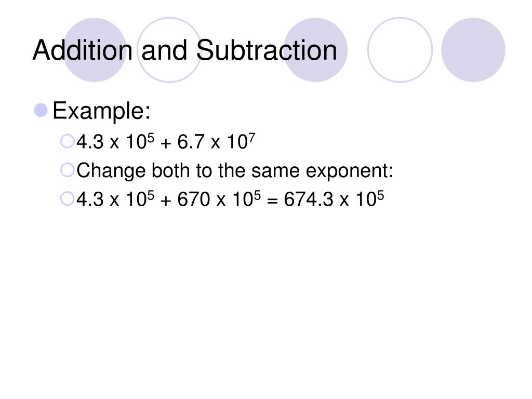Click the text "Change both to the same exponent:"

tap(235, 170)
